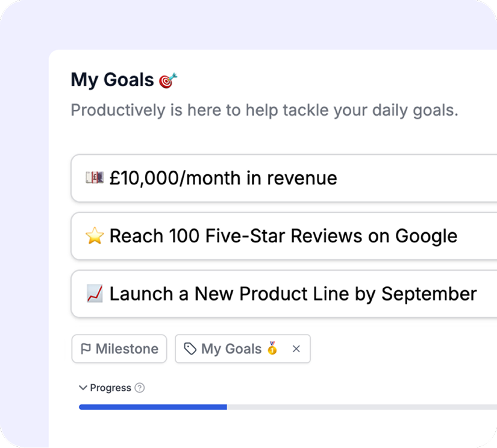
Task: Select the £10,000/month revenue goal
Action: point(223,178)
